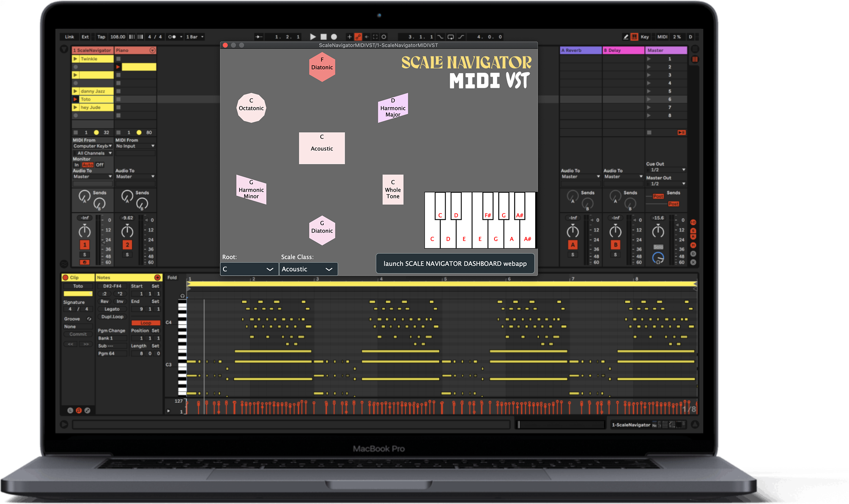Select the B Delay return track header
The width and height of the screenshot is (849, 504).
pos(623,50)
